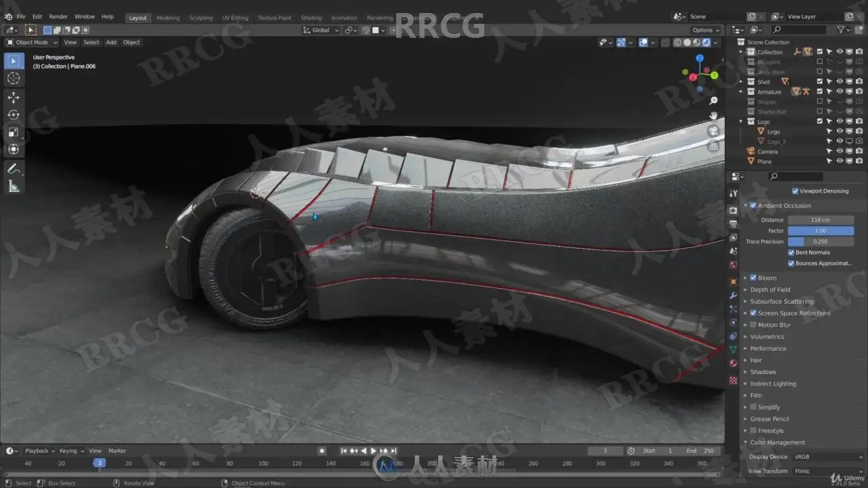Click the Options button in header

pos(705,30)
